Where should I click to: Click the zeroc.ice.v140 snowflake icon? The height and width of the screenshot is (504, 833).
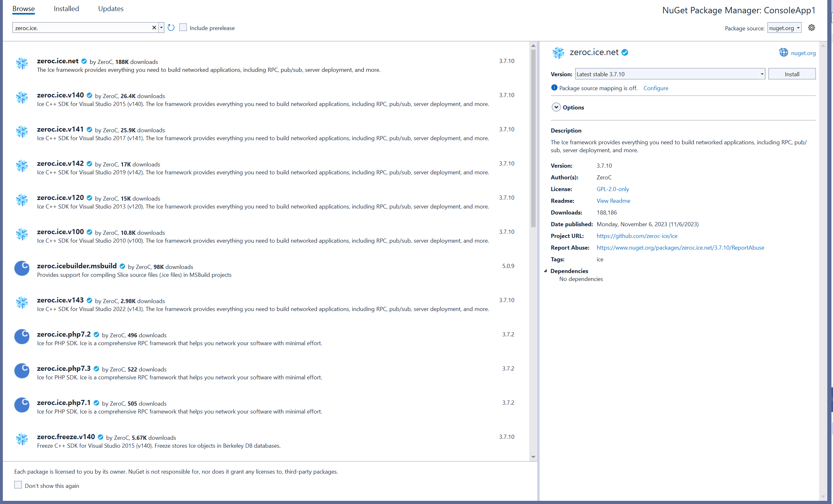click(x=22, y=98)
